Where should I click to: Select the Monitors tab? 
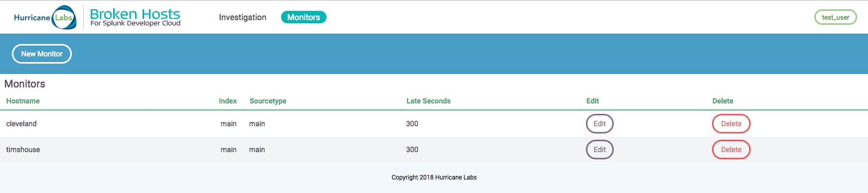[303, 17]
